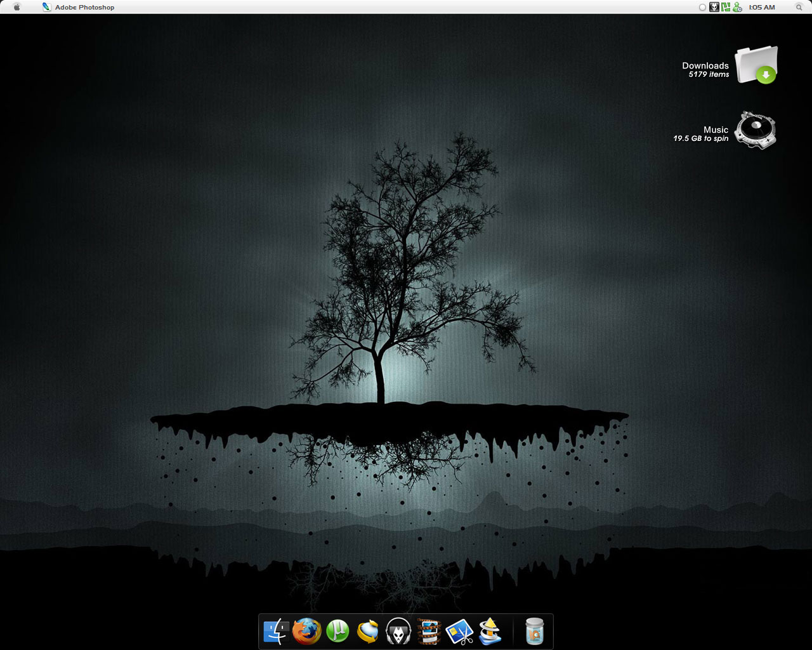Screen dimensions: 812x650
Task: Click the Downloads label text
Action: coord(705,65)
